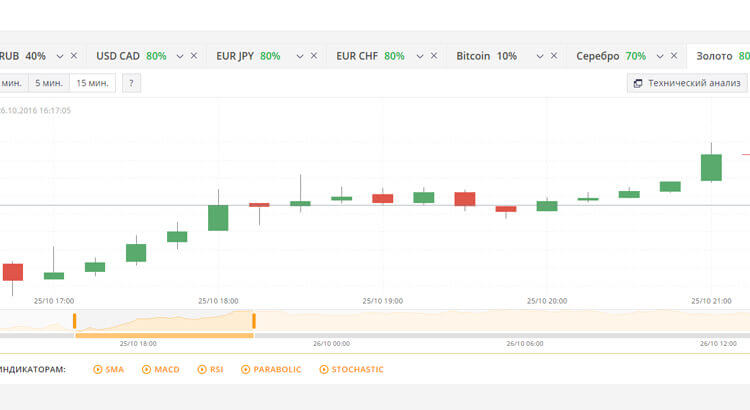Close the Серебро tab
This screenshot has width=750, height=410.
(674, 56)
